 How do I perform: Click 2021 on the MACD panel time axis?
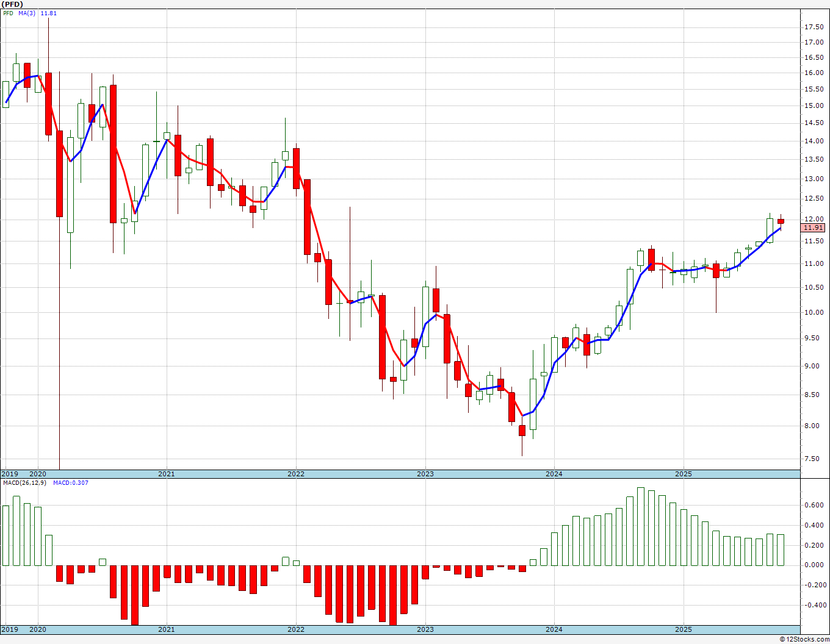pyautogui.click(x=167, y=629)
